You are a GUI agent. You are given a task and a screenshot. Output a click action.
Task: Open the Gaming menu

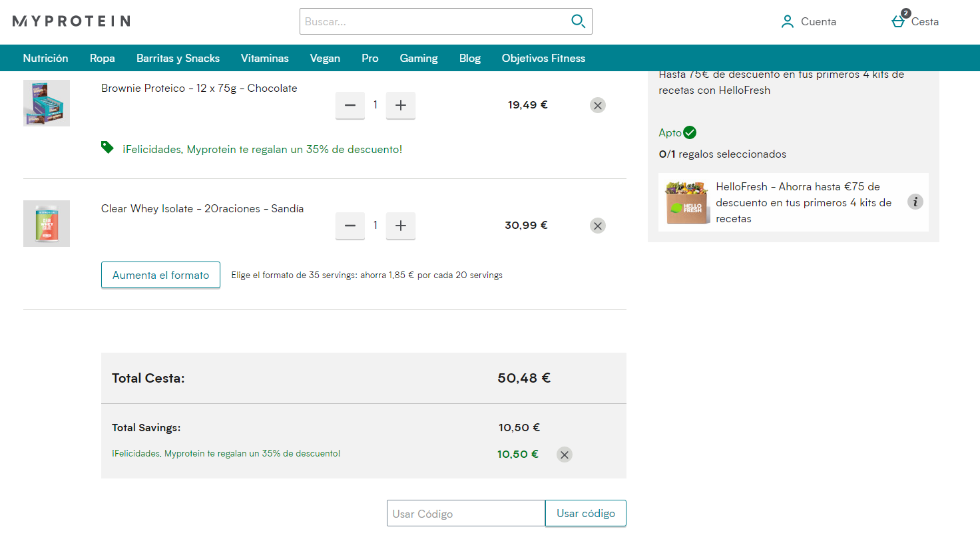[419, 58]
